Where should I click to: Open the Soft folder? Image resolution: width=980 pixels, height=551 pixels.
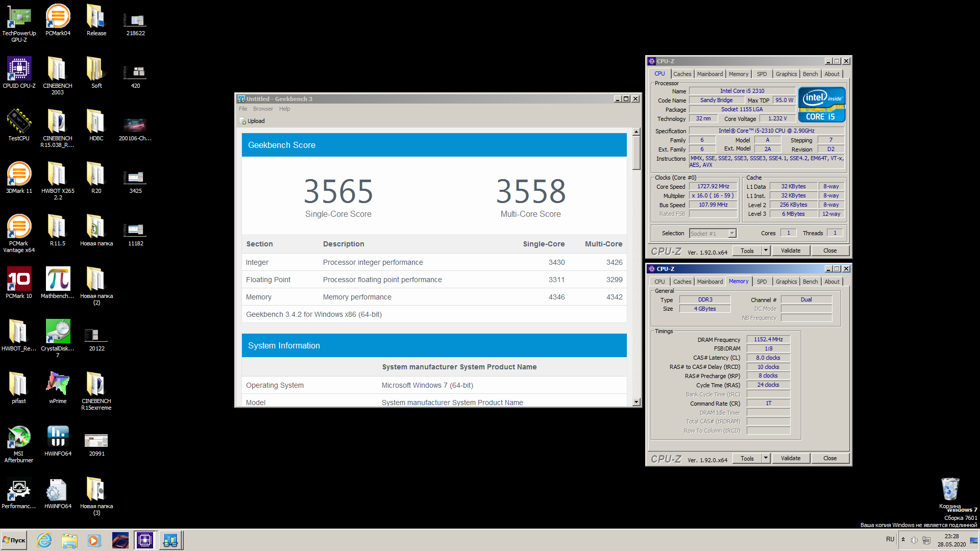[96, 73]
